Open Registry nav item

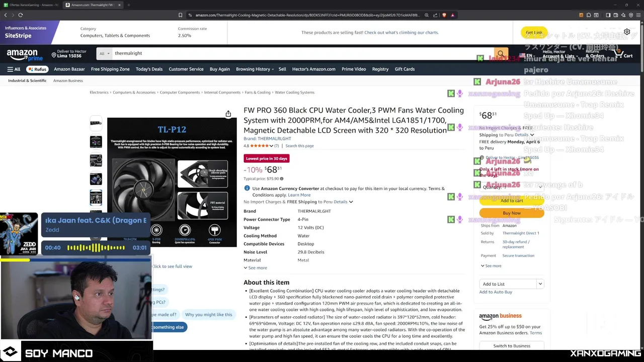(380, 69)
